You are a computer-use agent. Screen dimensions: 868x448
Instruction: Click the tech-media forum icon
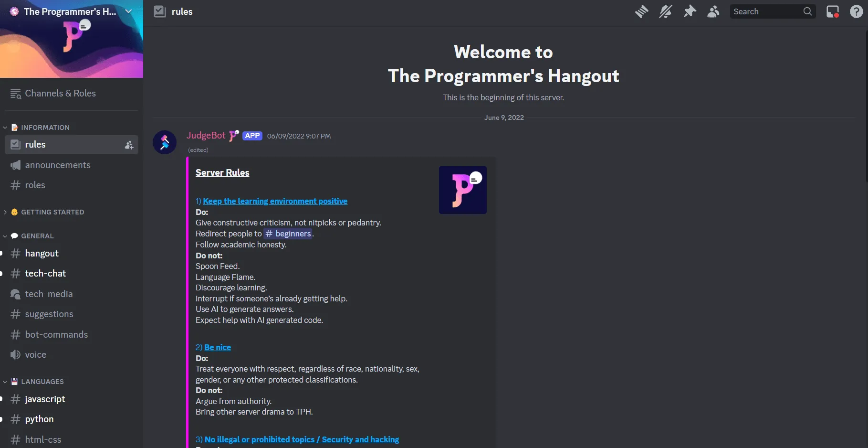pyautogui.click(x=16, y=294)
